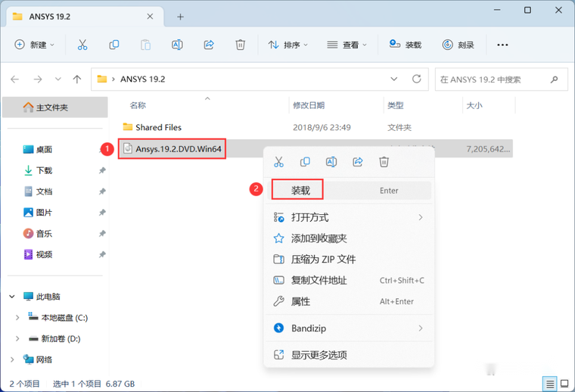Click the Forward navigation arrow
Screen dimensions: 575x392
click(38, 79)
